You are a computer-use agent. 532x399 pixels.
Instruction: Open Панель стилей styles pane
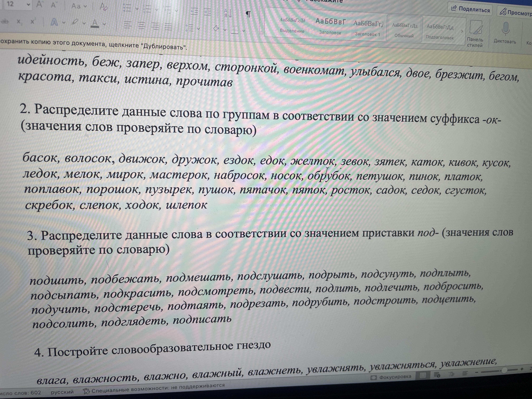[x=475, y=34]
